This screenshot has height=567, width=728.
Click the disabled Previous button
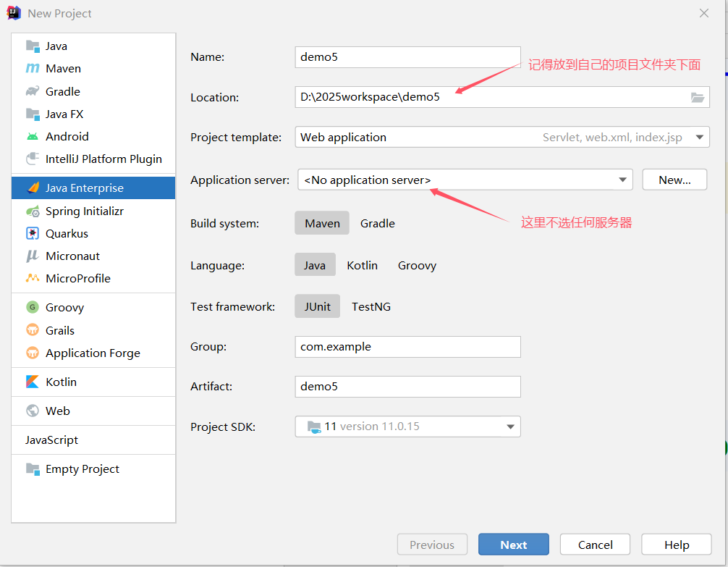pos(432,545)
